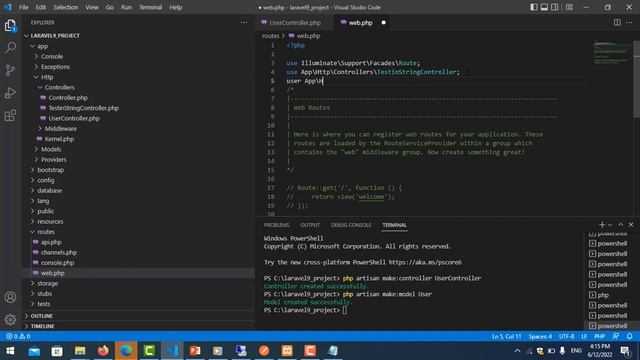Change cursor position via Ln 5, Col 11

point(507,336)
